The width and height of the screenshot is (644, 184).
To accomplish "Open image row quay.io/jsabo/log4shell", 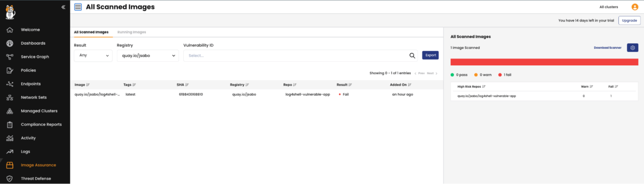I will click(97, 94).
